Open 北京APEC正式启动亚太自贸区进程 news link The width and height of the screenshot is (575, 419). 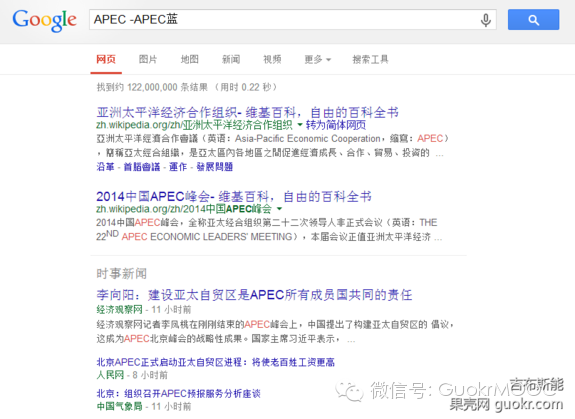coord(215,362)
